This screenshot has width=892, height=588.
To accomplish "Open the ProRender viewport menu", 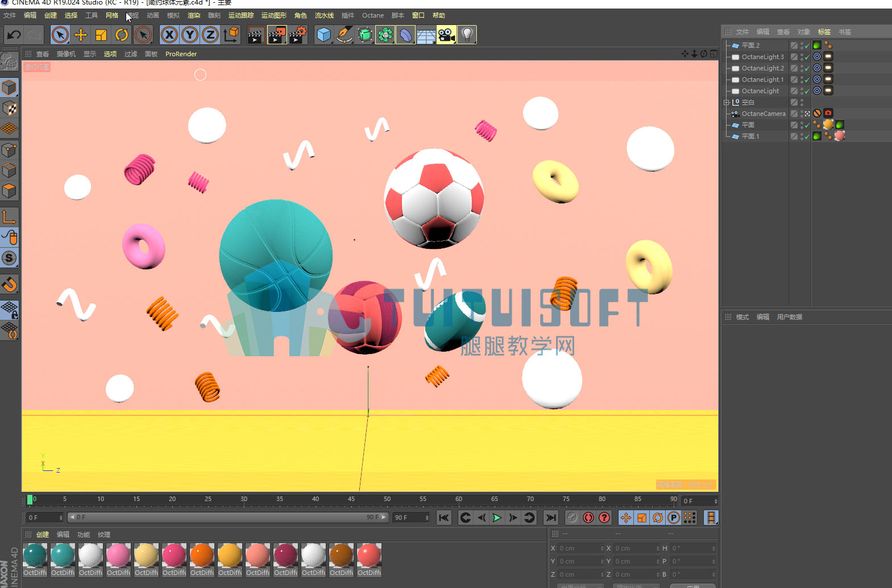I will [181, 54].
